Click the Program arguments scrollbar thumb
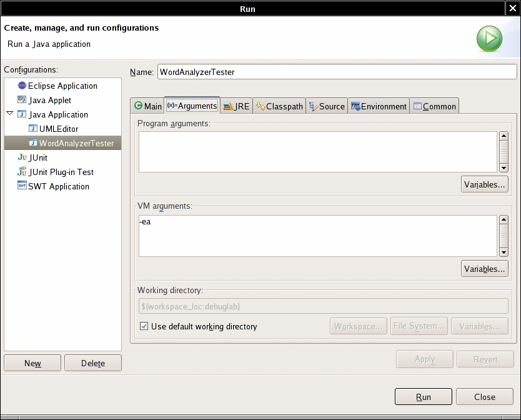The width and height of the screenshot is (521, 420). [x=504, y=152]
